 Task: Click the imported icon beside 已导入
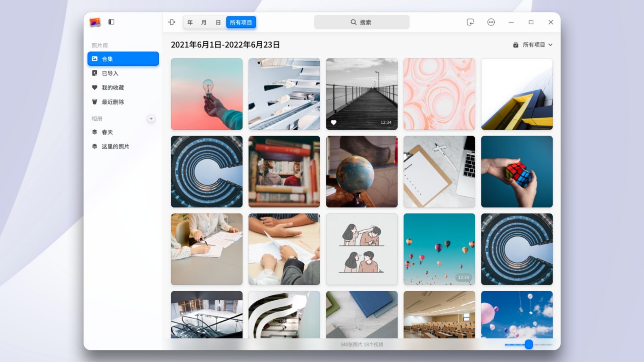(95, 73)
